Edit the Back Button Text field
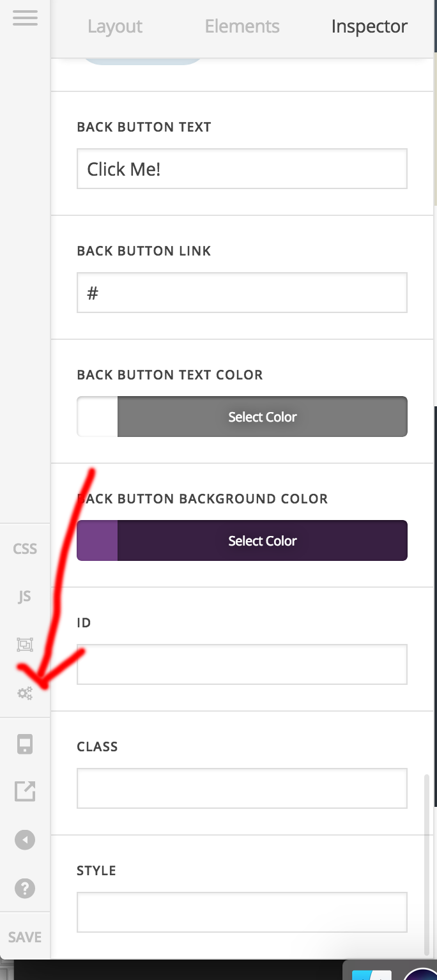Viewport: 437px width, 980px height. coord(241,169)
